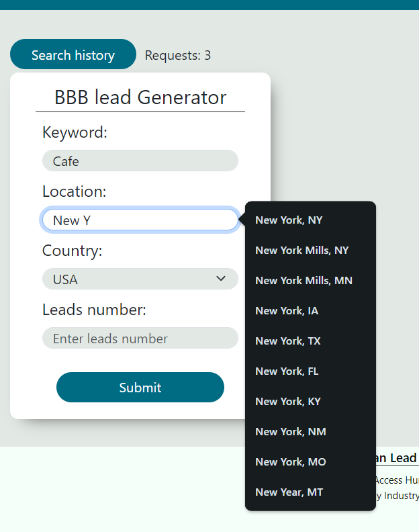Viewport: 419px width, 532px height.
Task: Select New York, MO from list
Action: pyautogui.click(x=290, y=462)
